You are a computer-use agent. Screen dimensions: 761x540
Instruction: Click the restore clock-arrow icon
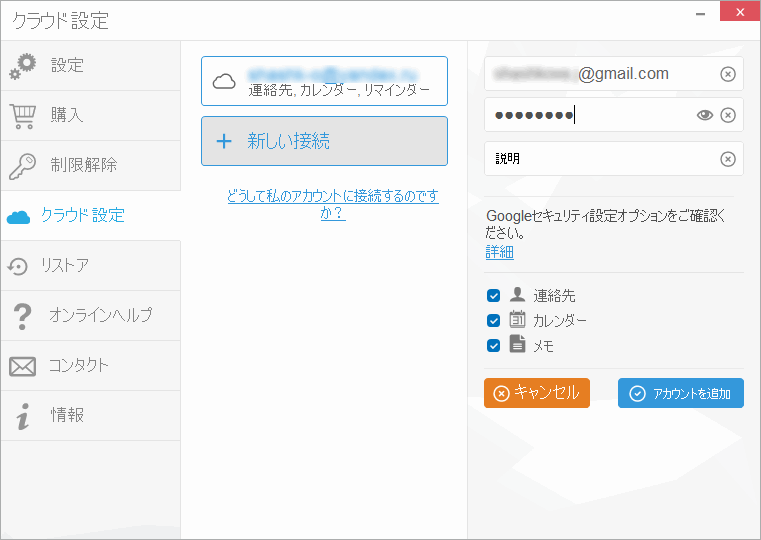pyautogui.click(x=17, y=266)
